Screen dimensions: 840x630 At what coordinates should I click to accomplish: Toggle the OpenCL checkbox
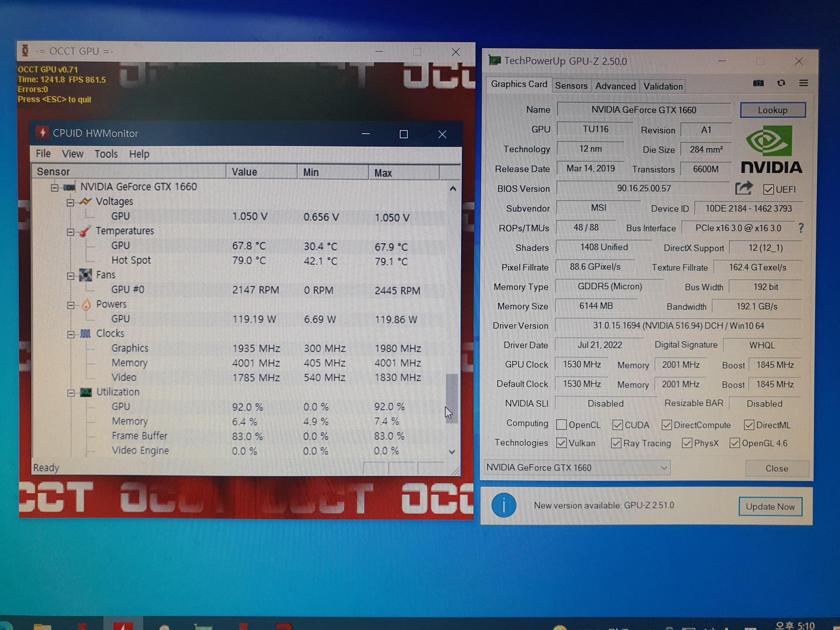pyautogui.click(x=561, y=424)
